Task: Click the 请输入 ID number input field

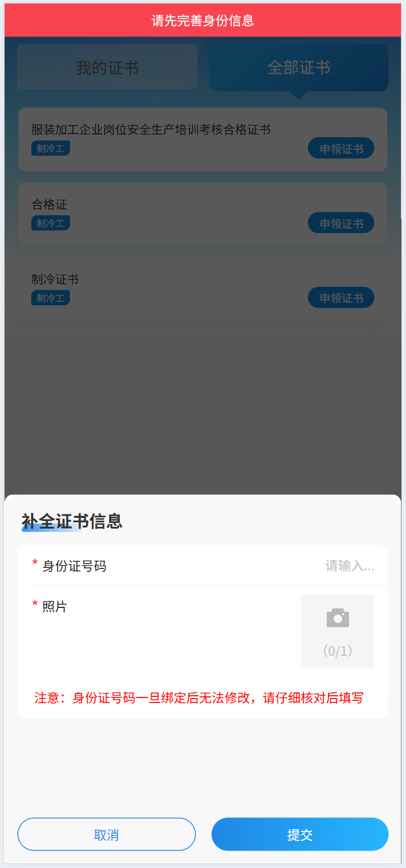Action: [x=349, y=566]
